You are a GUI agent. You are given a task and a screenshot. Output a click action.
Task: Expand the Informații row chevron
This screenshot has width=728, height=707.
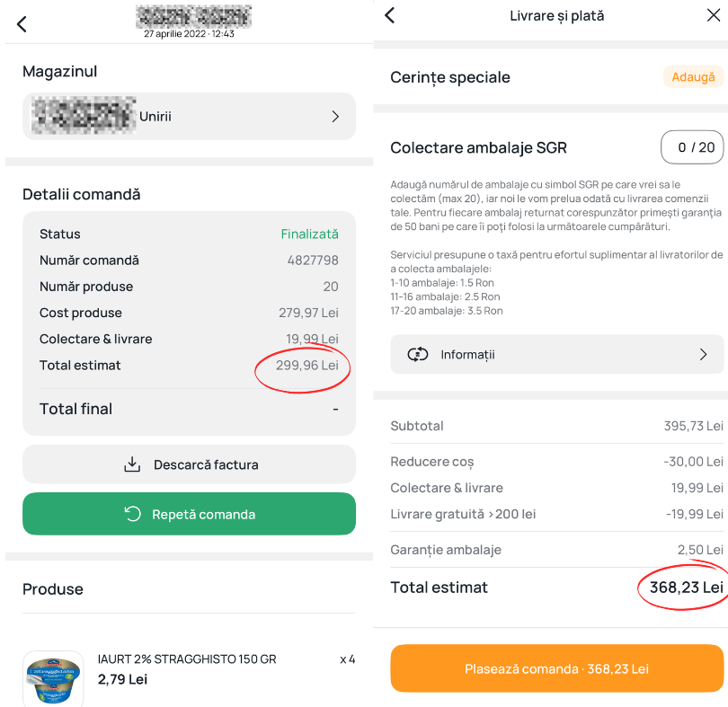click(x=704, y=354)
